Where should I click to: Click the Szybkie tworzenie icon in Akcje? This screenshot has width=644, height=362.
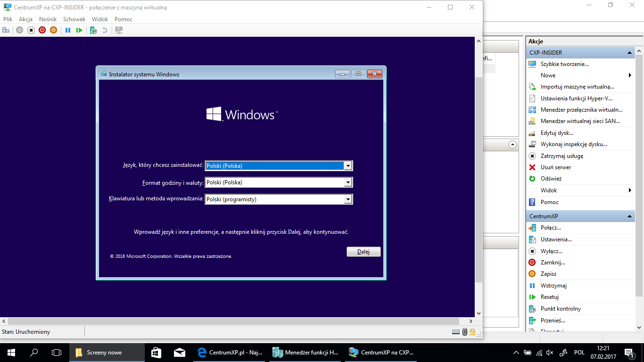pos(532,64)
